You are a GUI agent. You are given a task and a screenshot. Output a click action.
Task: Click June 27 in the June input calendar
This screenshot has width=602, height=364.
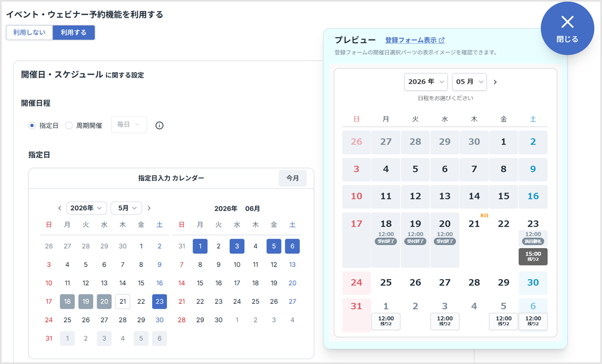click(x=292, y=302)
